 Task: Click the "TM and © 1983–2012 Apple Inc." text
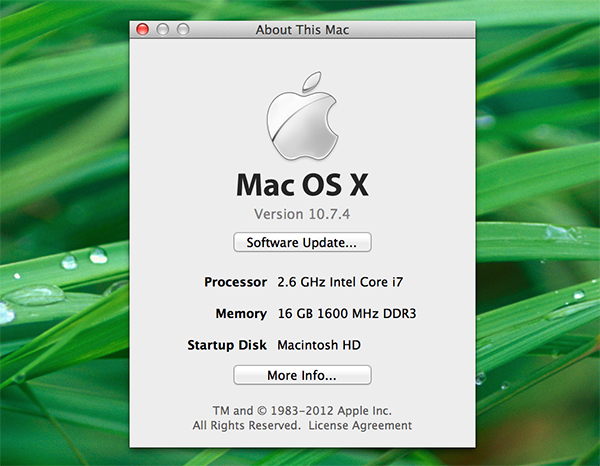click(302, 411)
